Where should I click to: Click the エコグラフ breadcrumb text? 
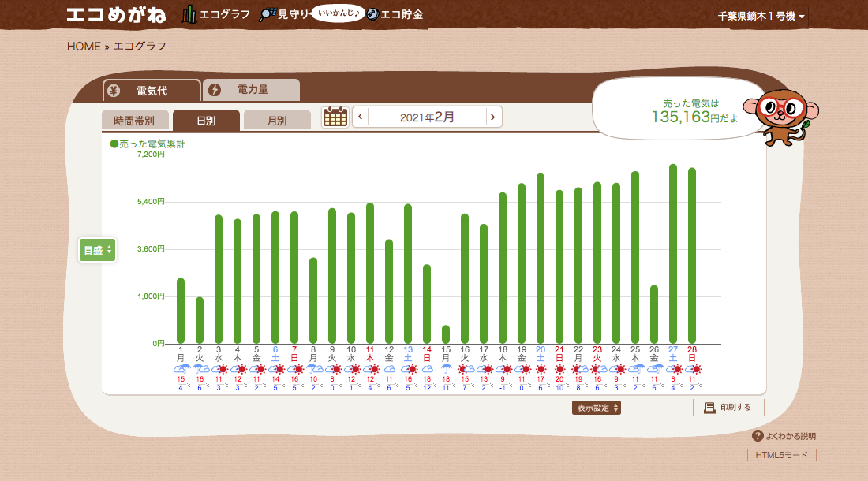[140, 47]
